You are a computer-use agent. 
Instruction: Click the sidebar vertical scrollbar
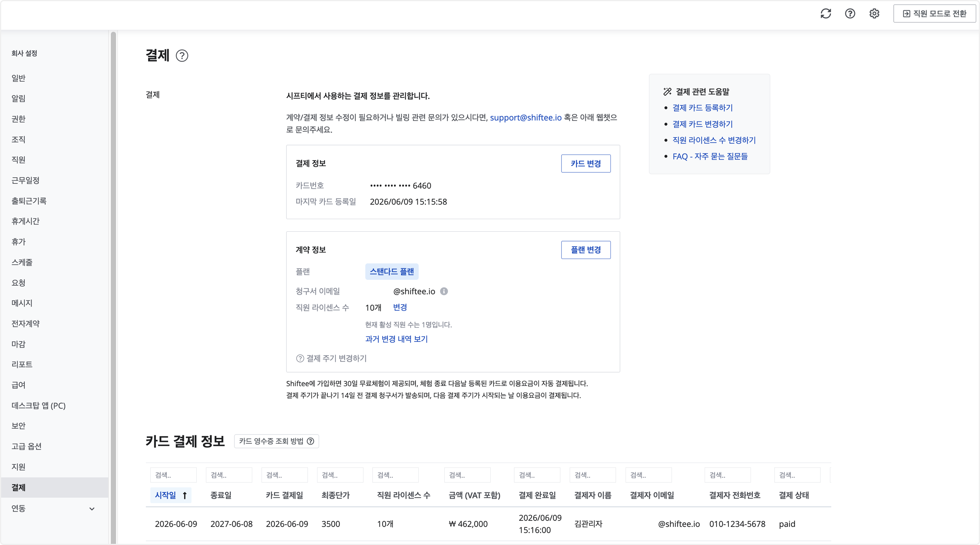pyautogui.click(x=113, y=288)
